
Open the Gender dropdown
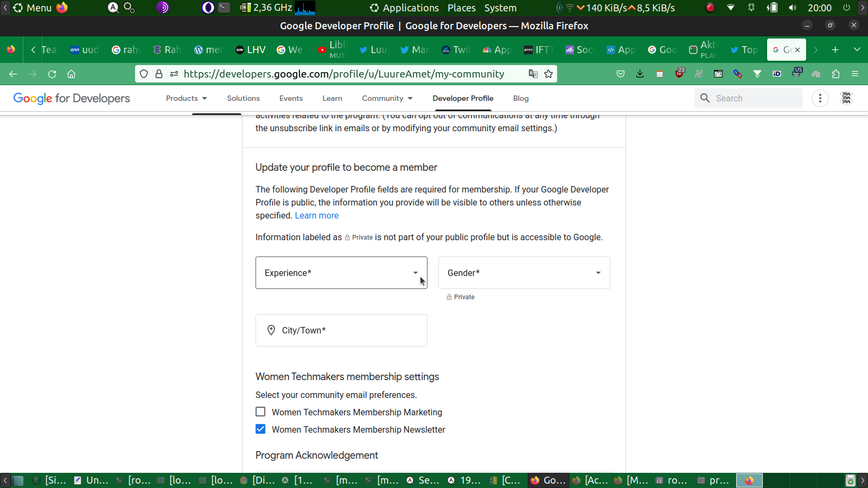(524, 273)
